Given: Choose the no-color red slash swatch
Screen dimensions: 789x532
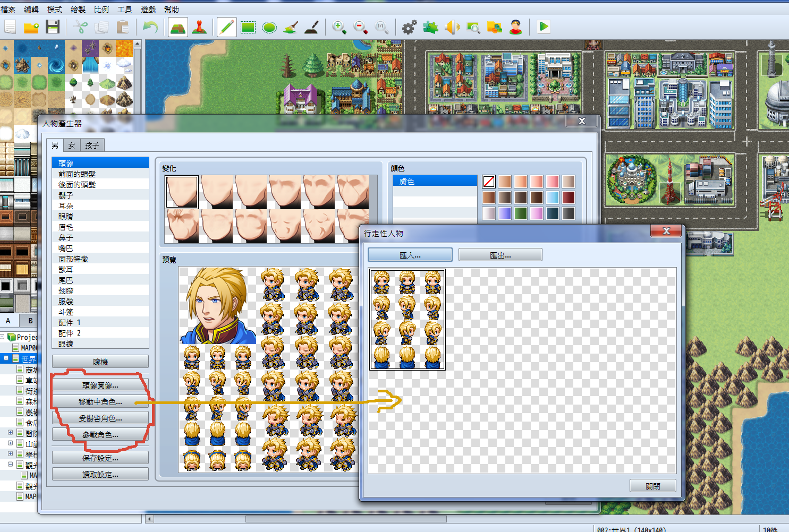Looking at the screenshot, I should (x=489, y=182).
